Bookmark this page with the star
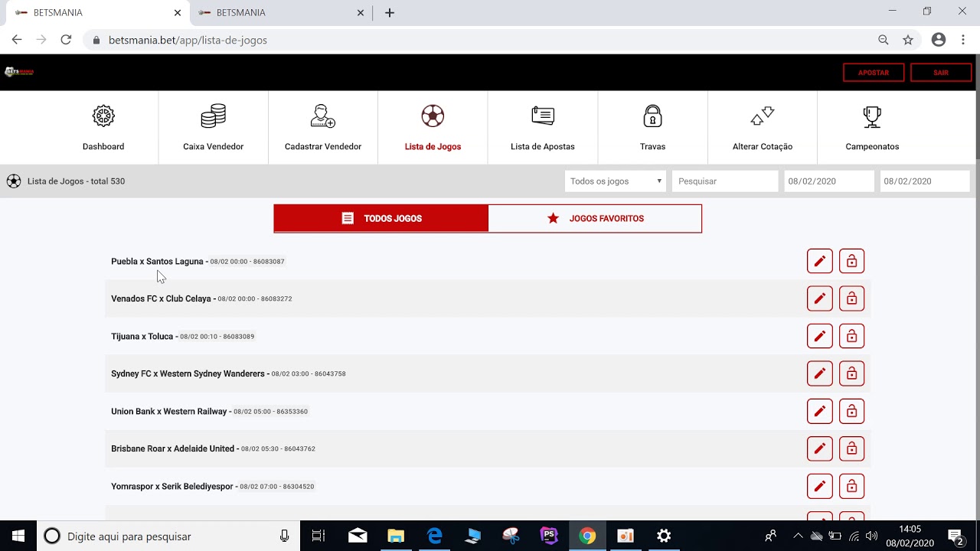Viewport: 980px width, 551px height. click(x=908, y=40)
